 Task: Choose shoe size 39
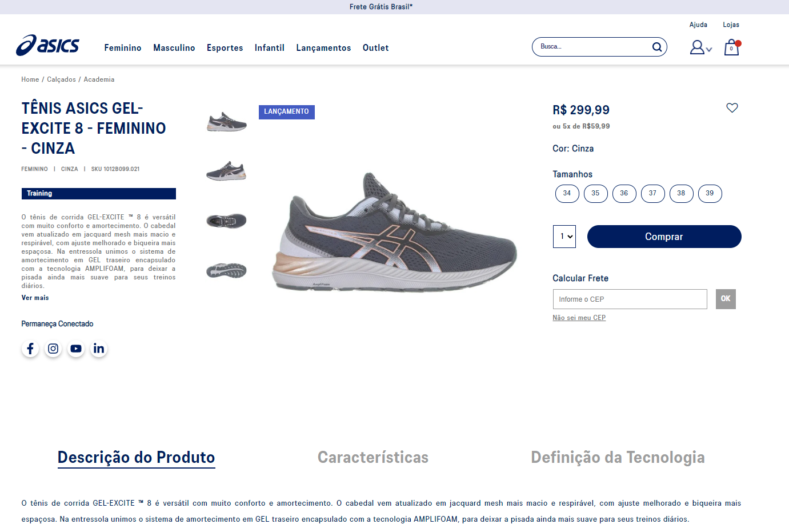tap(710, 194)
